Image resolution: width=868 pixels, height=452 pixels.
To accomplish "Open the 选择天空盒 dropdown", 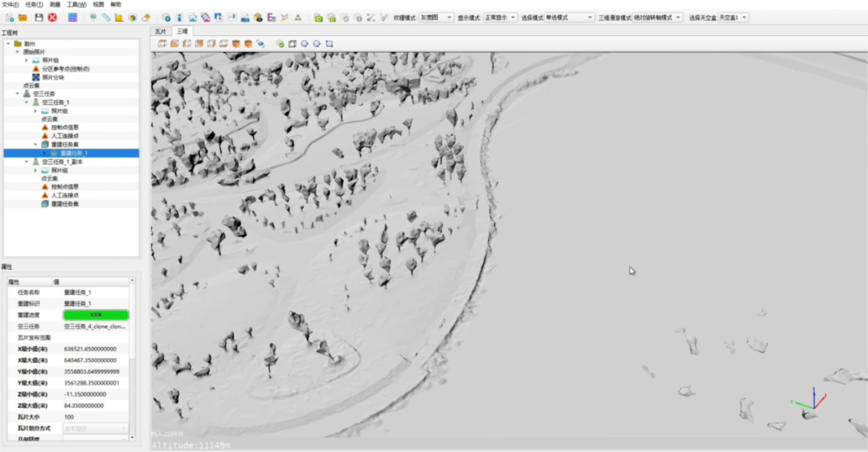I will 733,18.
